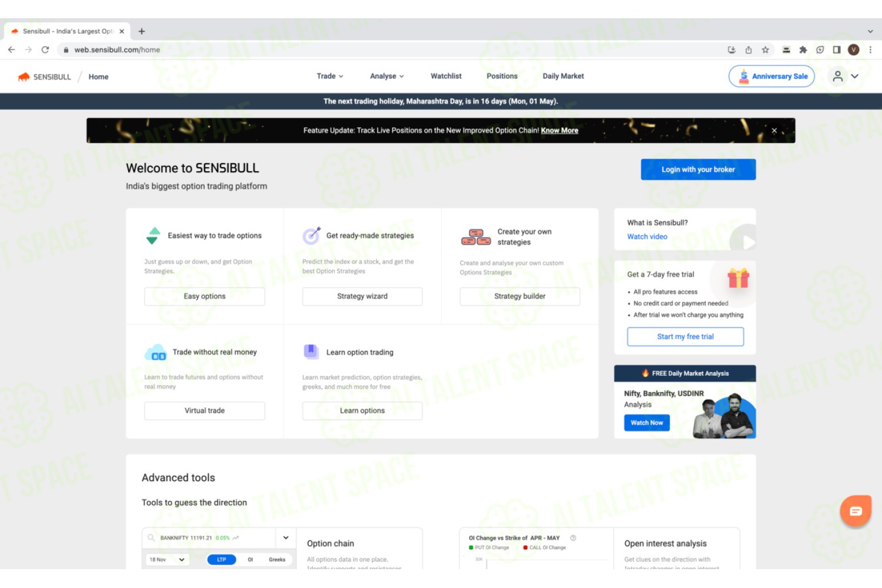Follow the Know More link in banner
The image size is (882, 588).
coord(559,131)
